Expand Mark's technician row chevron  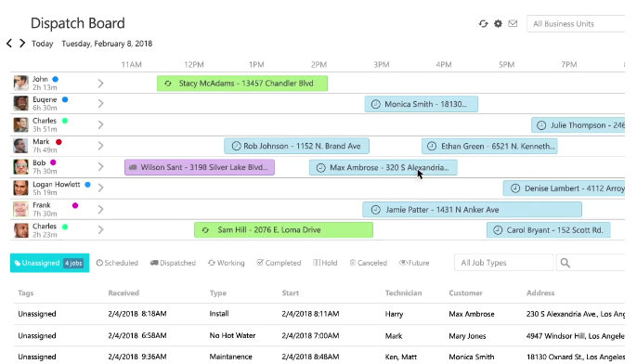point(100,146)
